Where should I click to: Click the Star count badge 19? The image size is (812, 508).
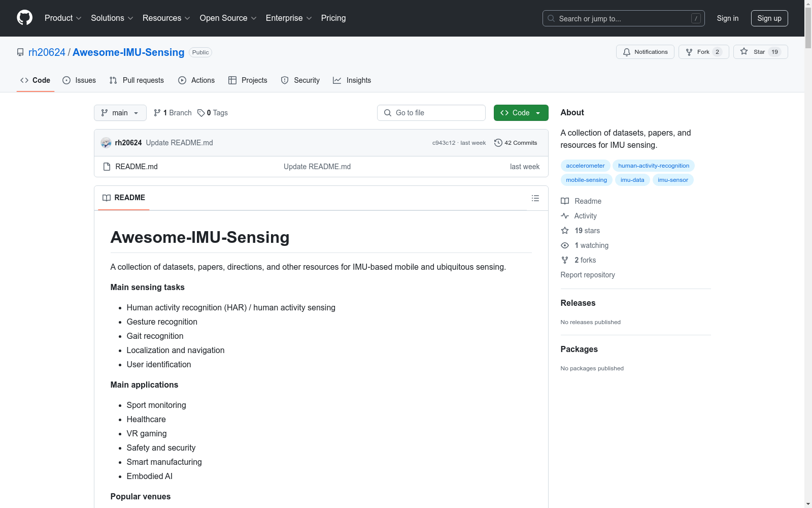(x=775, y=52)
